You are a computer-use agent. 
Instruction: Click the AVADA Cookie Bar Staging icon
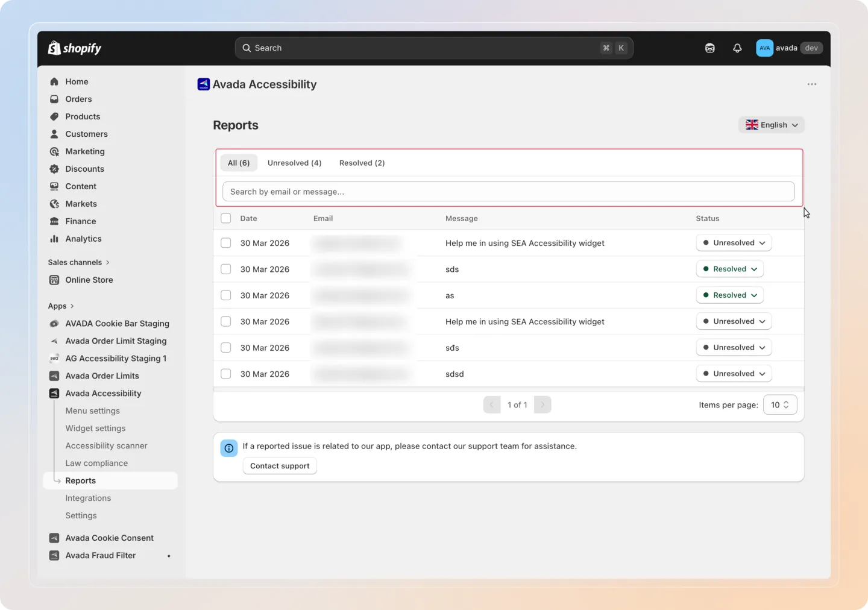[x=54, y=324]
